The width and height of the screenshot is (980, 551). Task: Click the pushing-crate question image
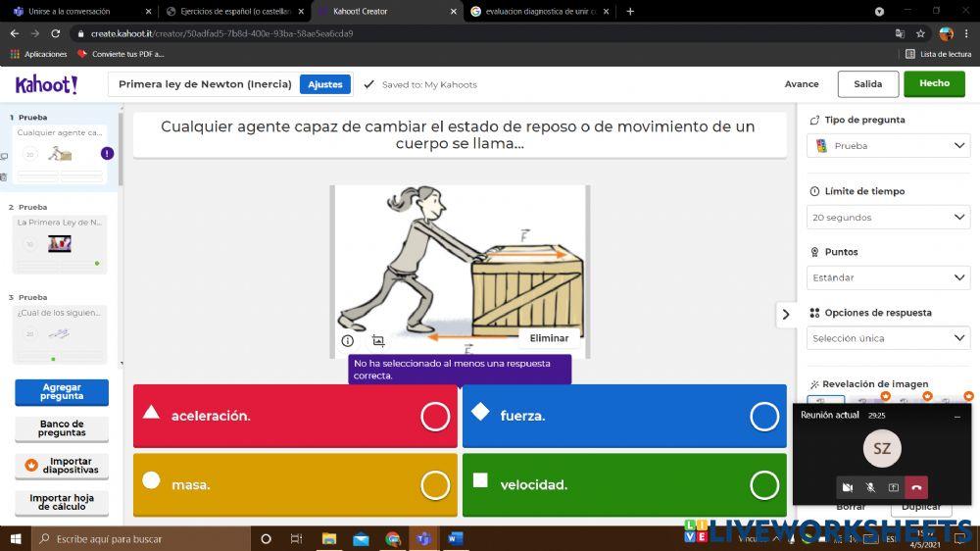click(x=460, y=271)
